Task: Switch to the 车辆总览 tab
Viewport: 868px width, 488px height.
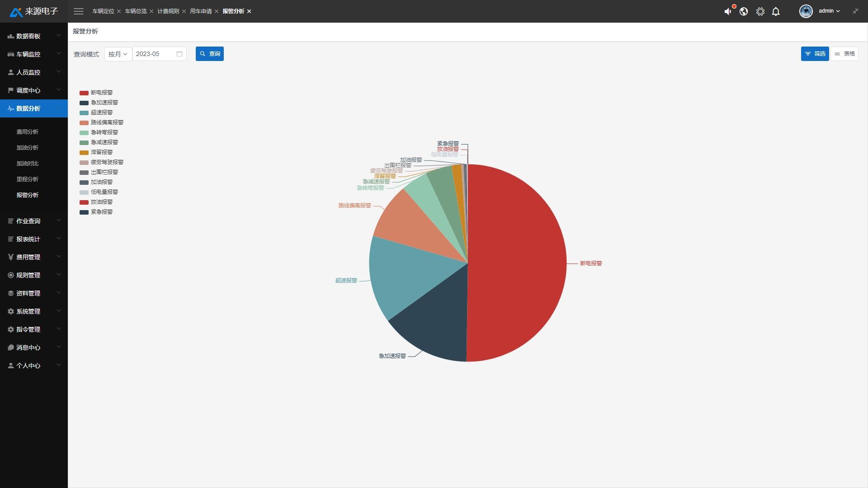Action: [x=136, y=11]
